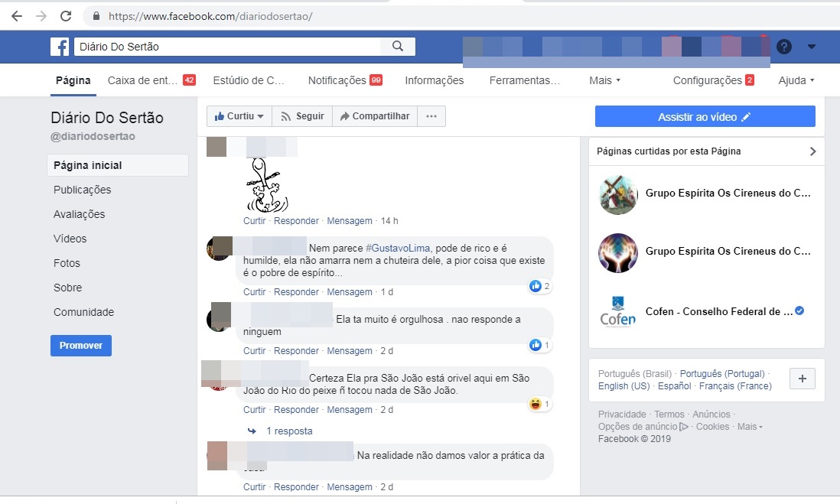Viewport: 840px width, 504px height.
Task: Open the Curtiu dropdown button
Action: tap(239, 116)
